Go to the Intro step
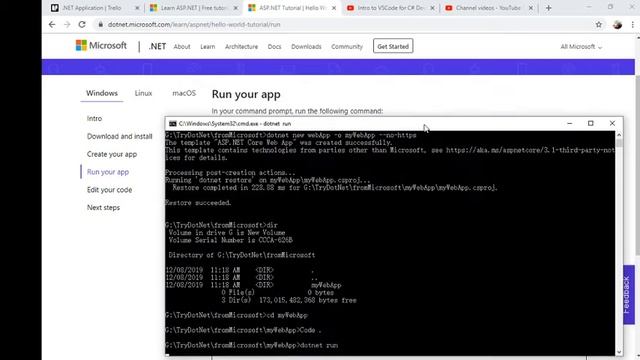Screen dimensions: 640x360 94,118
